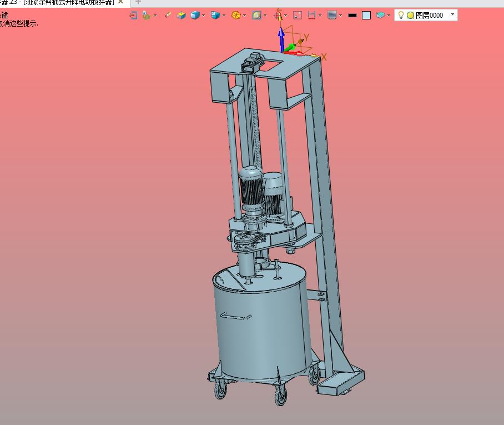
Task: Click the X axis label of triad
Action: [324, 57]
